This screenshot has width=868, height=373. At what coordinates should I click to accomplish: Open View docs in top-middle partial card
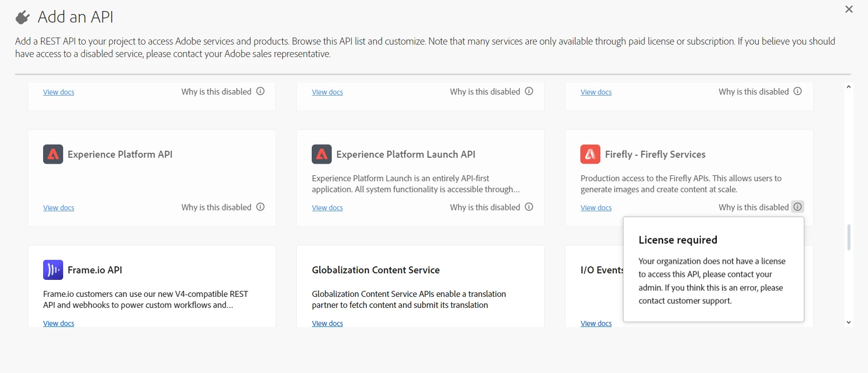[x=327, y=92]
